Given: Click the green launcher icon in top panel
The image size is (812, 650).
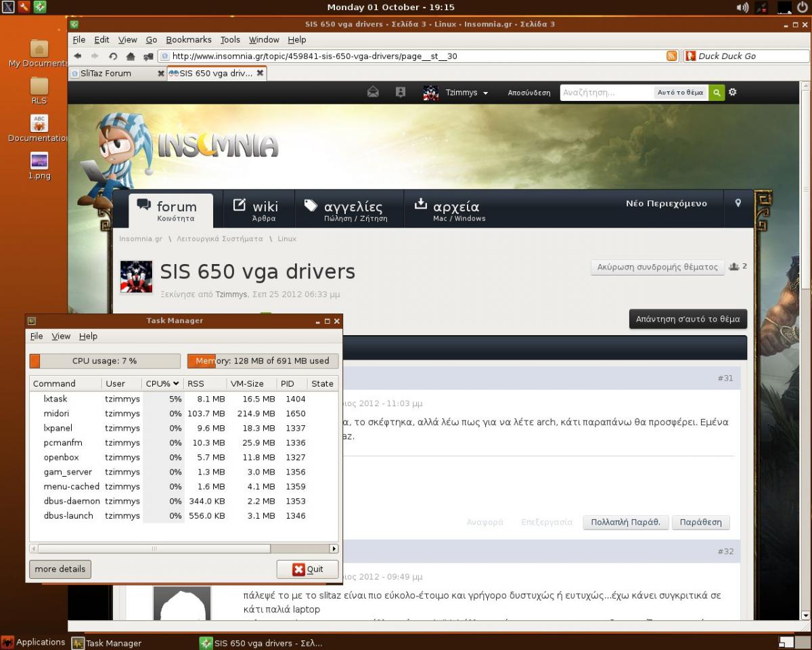Looking at the screenshot, I should (x=41, y=7).
